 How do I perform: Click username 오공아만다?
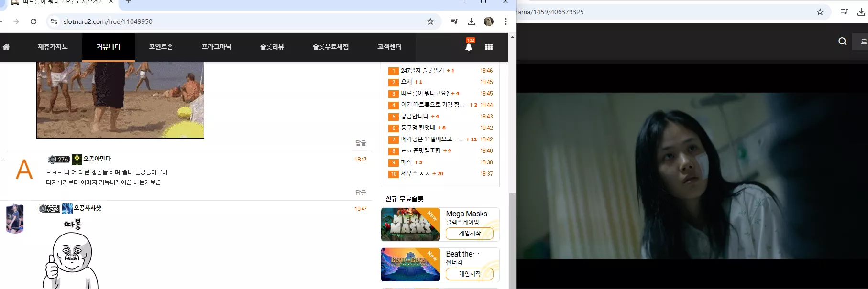tap(97, 159)
